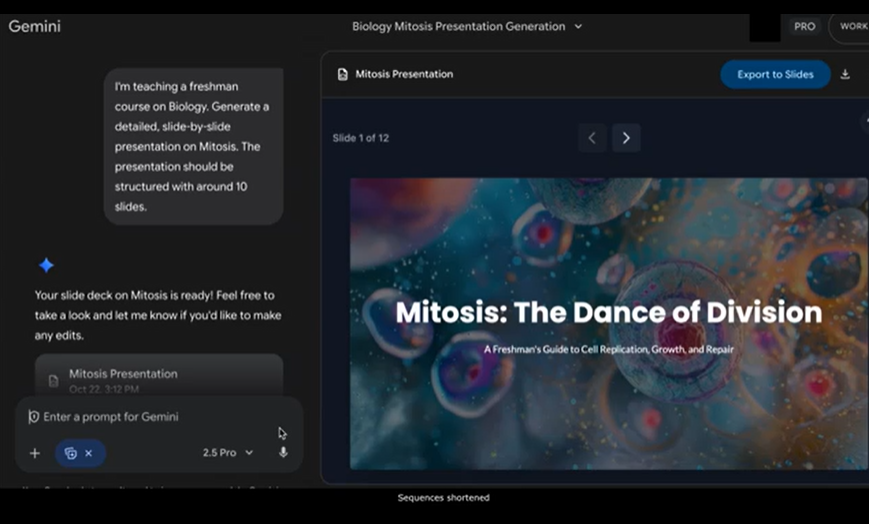Screen dimensions: 869x524
Task: Click the microphone icon in the prompt box
Action: coord(283,453)
